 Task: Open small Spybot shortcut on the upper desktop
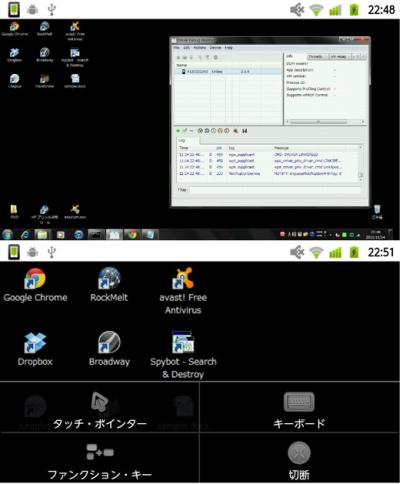pyautogui.click(x=75, y=57)
